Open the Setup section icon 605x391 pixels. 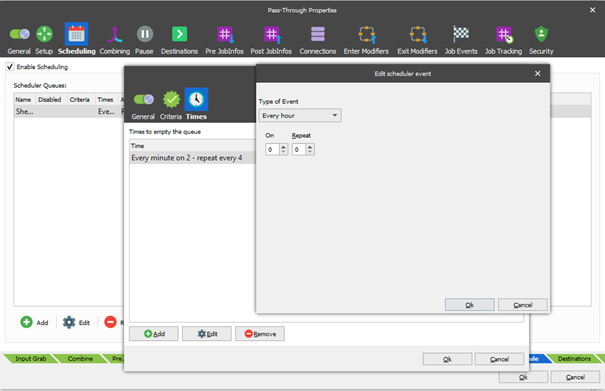point(44,40)
